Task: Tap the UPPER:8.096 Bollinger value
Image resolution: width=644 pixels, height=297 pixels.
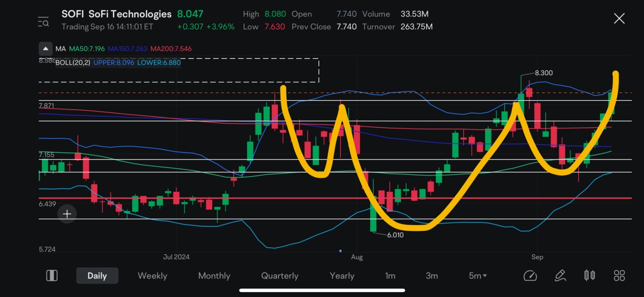Action: (114, 62)
